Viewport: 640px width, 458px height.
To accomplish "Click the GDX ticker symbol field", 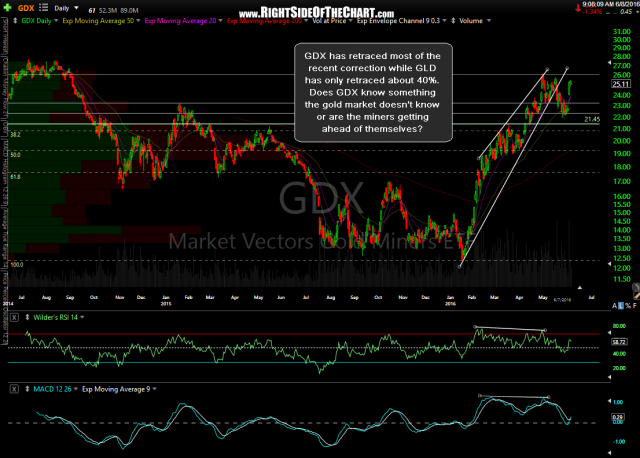I will pyautogui.click(x=26, y=8).
